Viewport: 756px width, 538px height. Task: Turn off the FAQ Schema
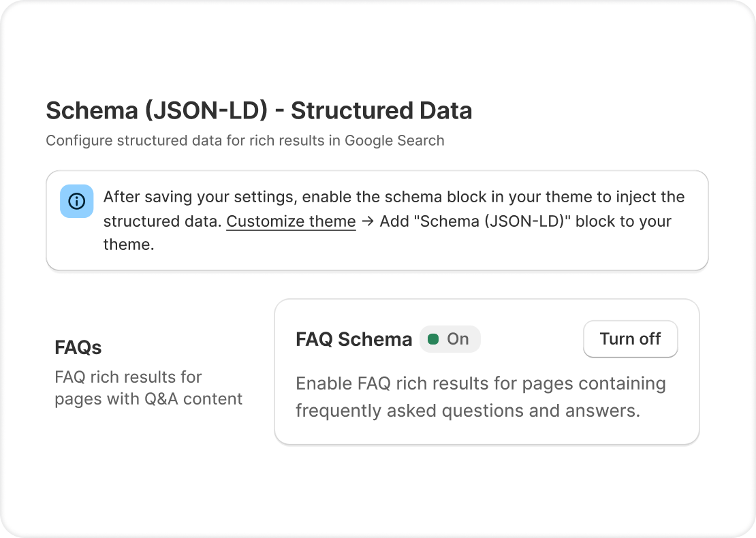coord(630,339)
